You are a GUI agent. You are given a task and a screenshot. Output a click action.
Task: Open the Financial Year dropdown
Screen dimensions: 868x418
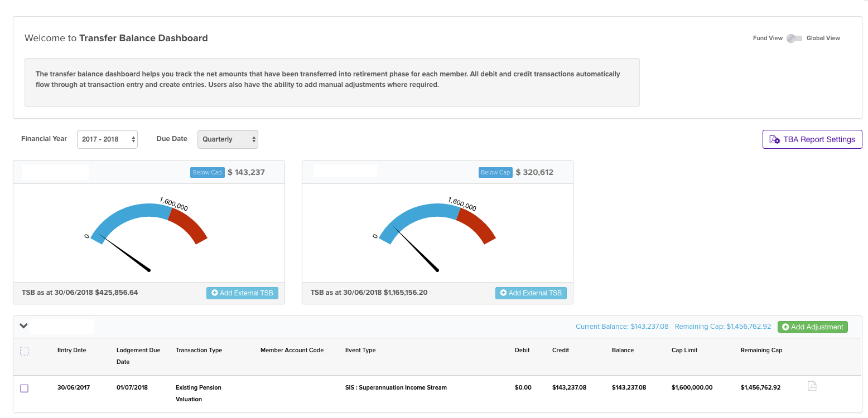(x=107, y=139)
